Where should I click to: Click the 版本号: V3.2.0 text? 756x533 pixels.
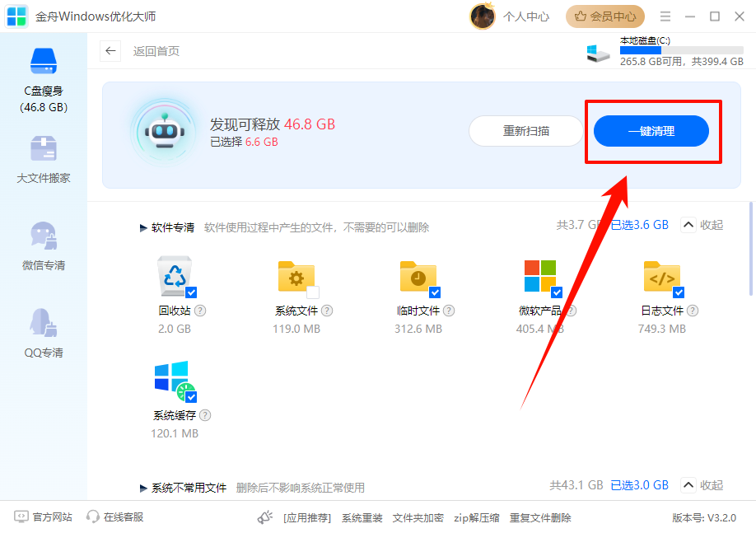pyautogui.click(x=704, y=517)
